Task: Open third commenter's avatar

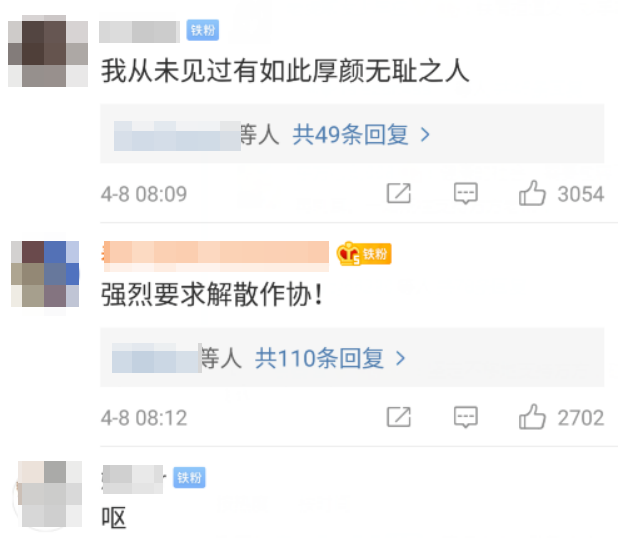Action: tap(48, 494)
